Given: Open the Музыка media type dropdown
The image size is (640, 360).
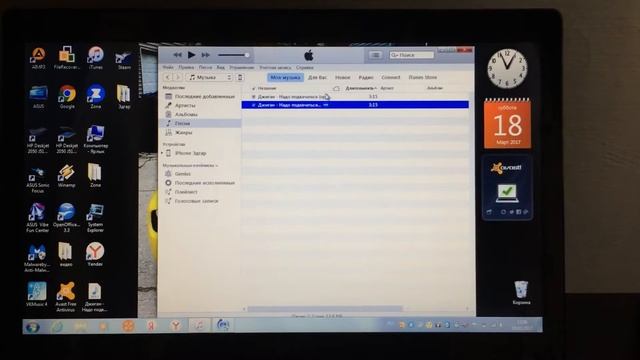Looking at the screenshot, I should click(x=210, y=77).
